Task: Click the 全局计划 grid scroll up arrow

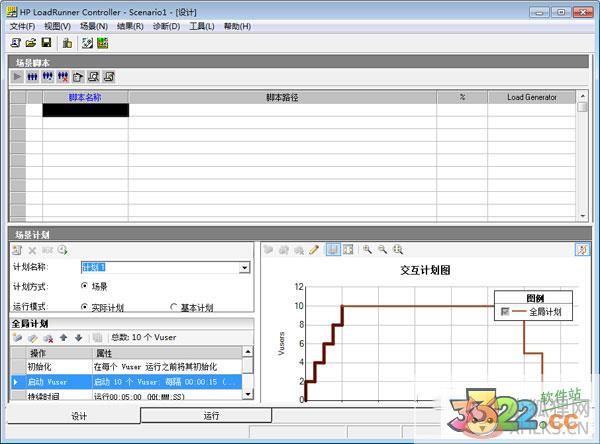Action: (x=248, y=351)
